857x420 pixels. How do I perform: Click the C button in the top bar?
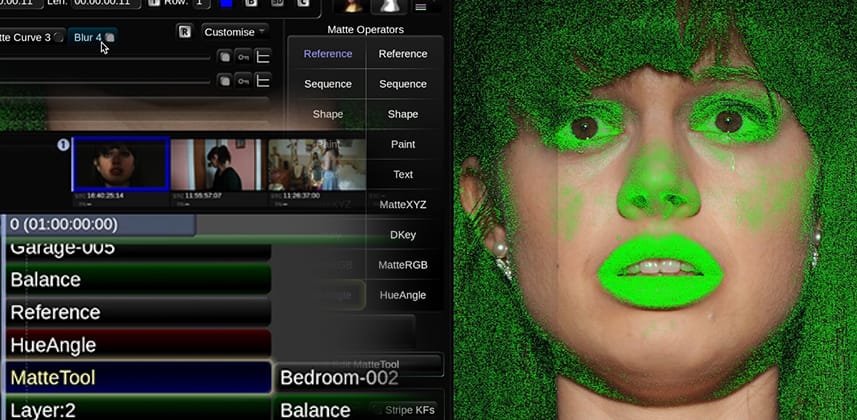[303, 3]
